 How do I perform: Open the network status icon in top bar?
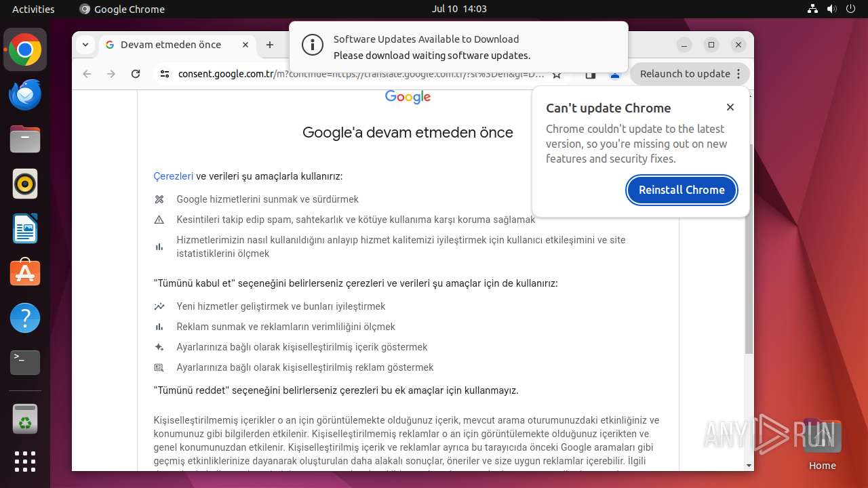click(x=813, y=9)
